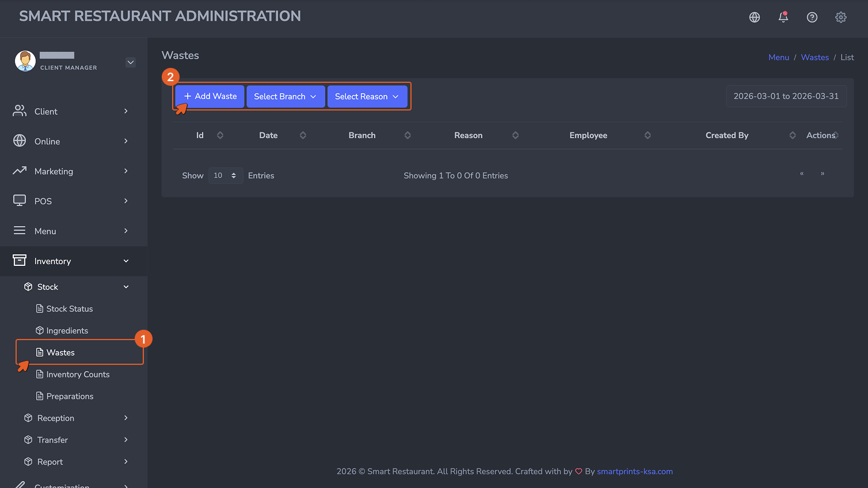This screenshot has width=868, height=488.
Task: Click the client manager avatar
Action: (x=25, y=61)
